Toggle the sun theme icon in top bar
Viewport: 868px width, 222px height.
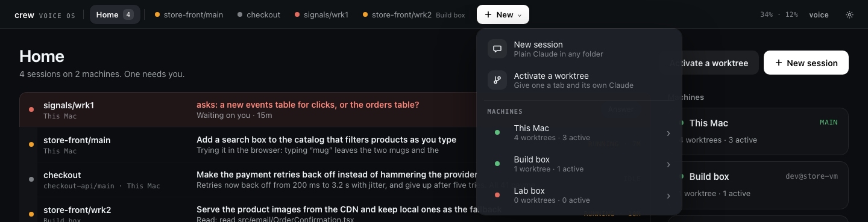click(x=850, y=15)
